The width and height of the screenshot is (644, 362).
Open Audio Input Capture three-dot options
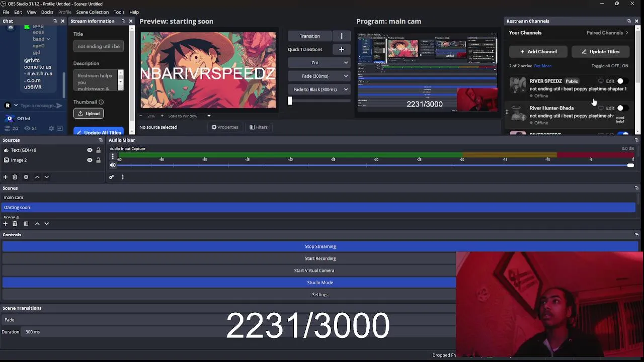coord(113,156)
